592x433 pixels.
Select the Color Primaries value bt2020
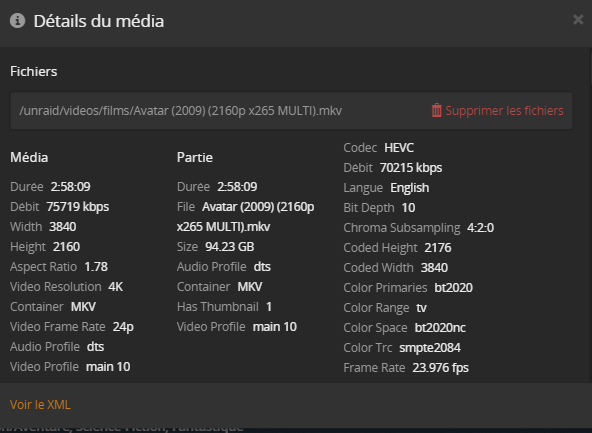point(453,288)
